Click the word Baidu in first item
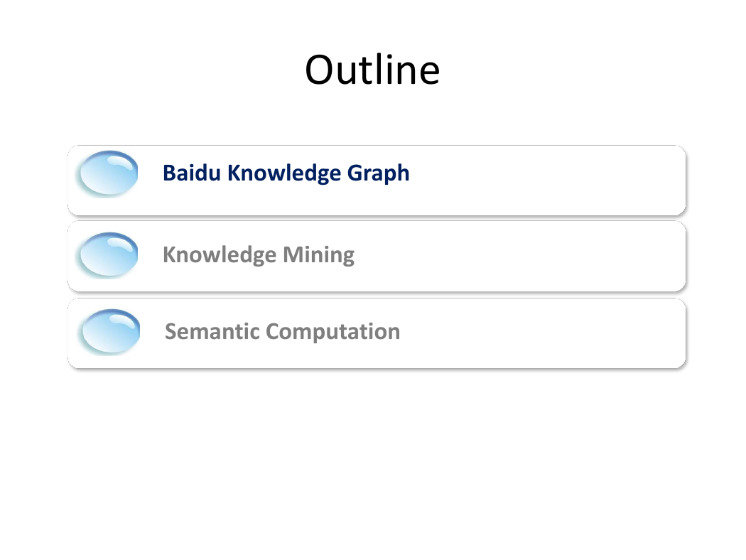 tap(192, 173)
